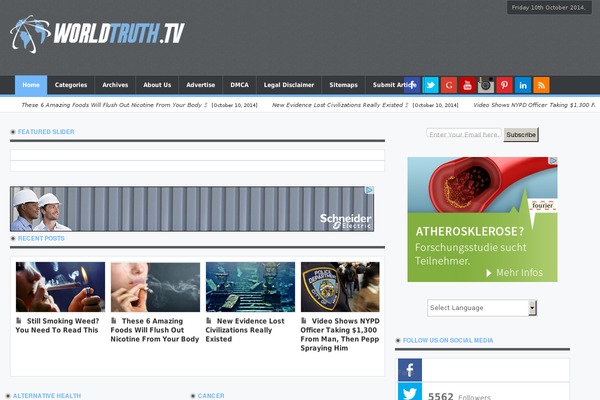Click the Follow Us On Social Media heading
The image size is (600, 400).
448,340
